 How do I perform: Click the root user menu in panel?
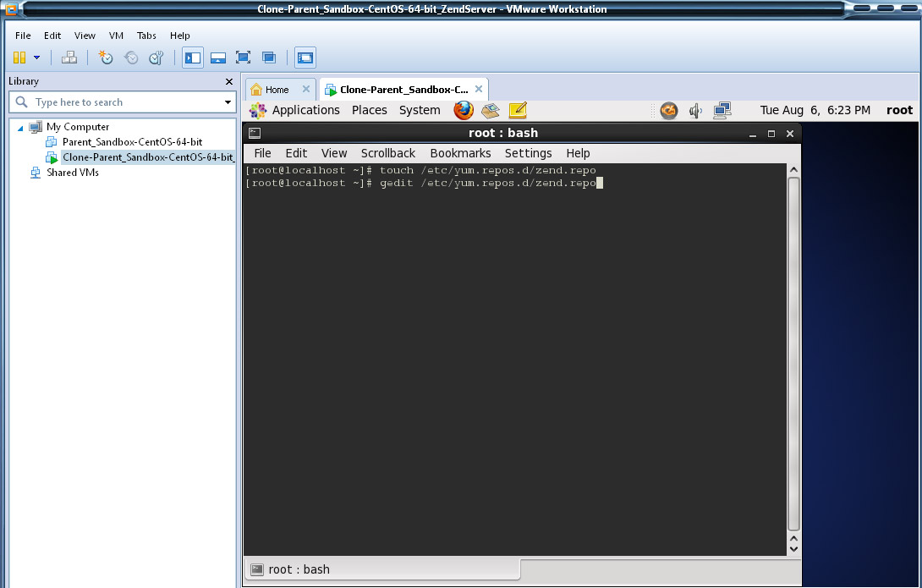click(x=899, y=110)
